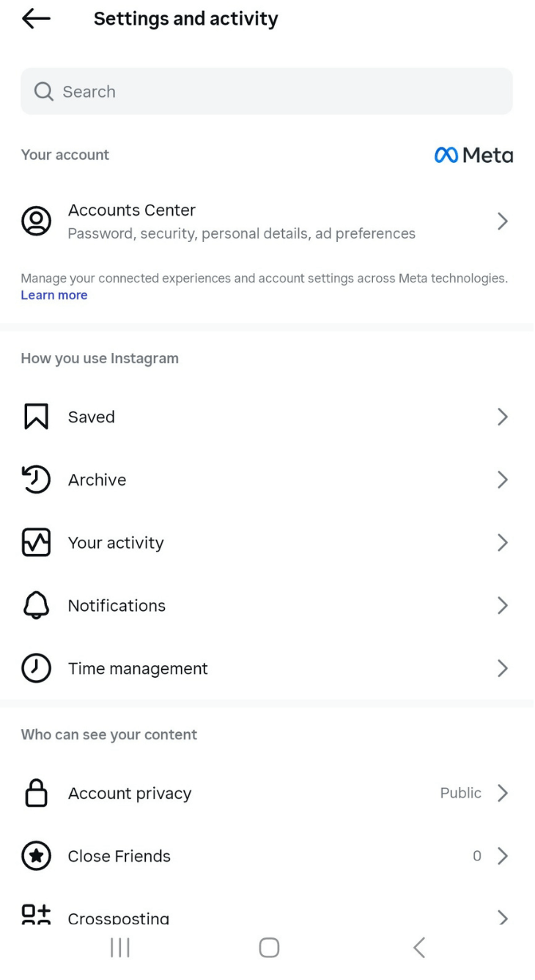Open the Time management chevron arrow
This screenshot has height=980, width=535.
point(503,668)
